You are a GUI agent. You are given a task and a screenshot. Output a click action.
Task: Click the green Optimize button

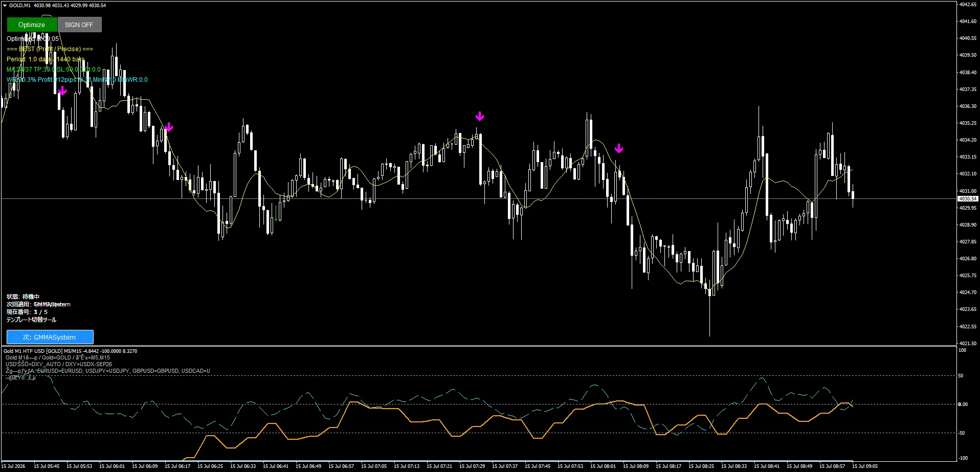tap(32, 25)
